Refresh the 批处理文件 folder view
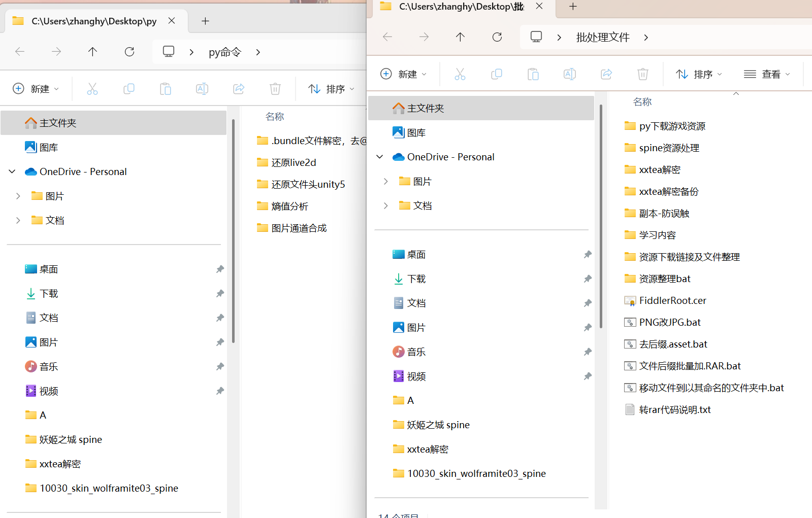 [x=497, y=37]
